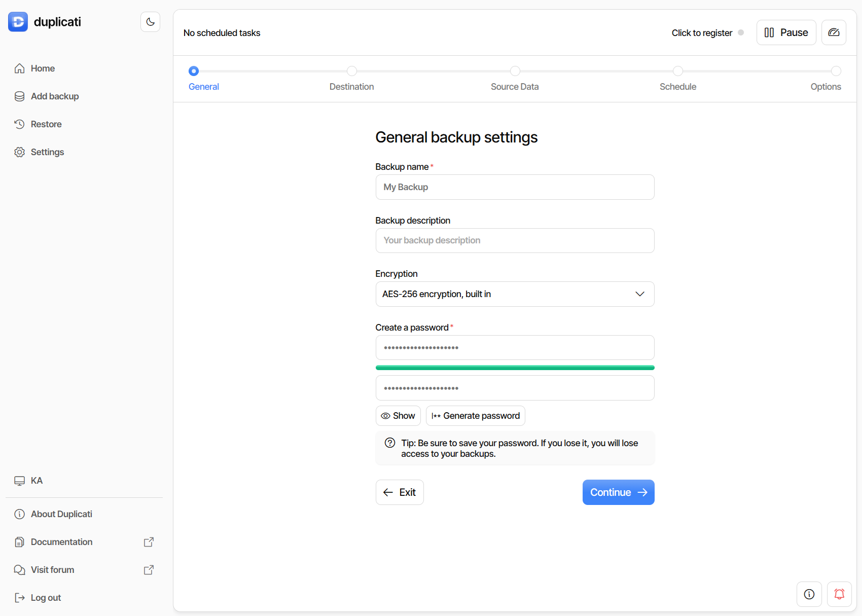Expand AES-256 encryption options list

[640, 294]
